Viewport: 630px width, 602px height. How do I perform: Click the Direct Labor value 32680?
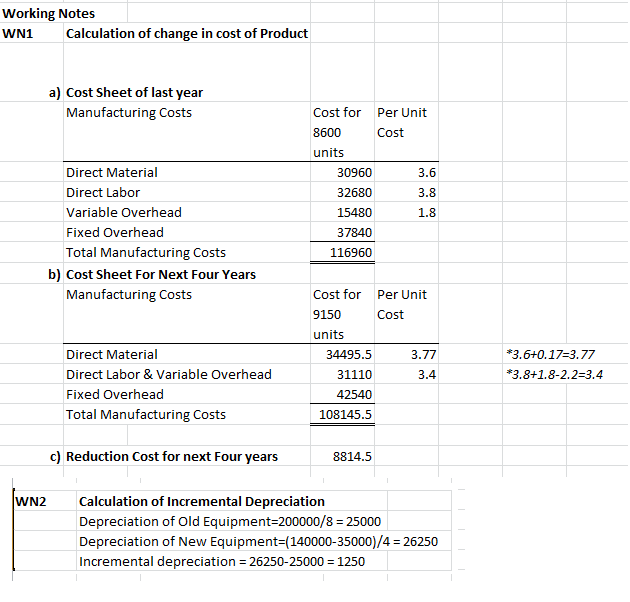(x=354, y=192)
